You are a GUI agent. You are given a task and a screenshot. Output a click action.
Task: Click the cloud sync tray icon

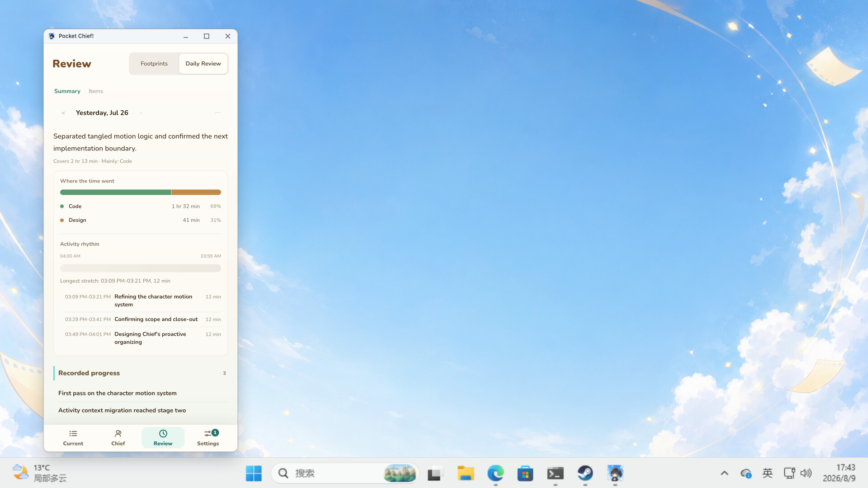point(746,474)
